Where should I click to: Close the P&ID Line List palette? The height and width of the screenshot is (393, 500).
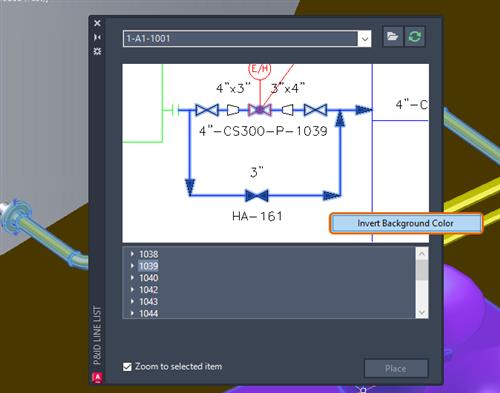point(97,23)
